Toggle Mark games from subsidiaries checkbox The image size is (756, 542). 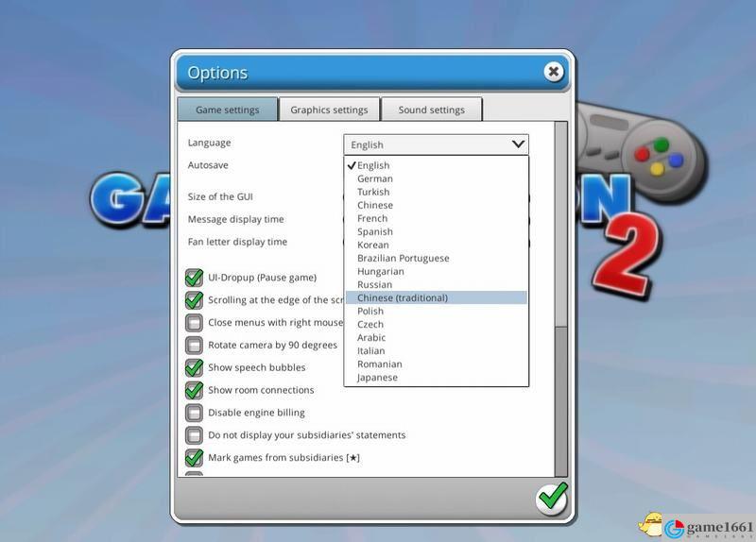tap(194, 458)
